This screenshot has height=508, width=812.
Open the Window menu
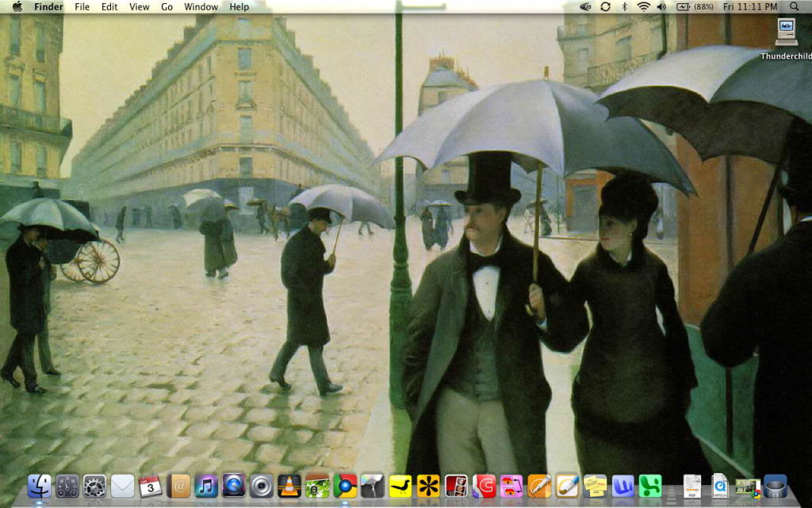[x=201, y=6]
